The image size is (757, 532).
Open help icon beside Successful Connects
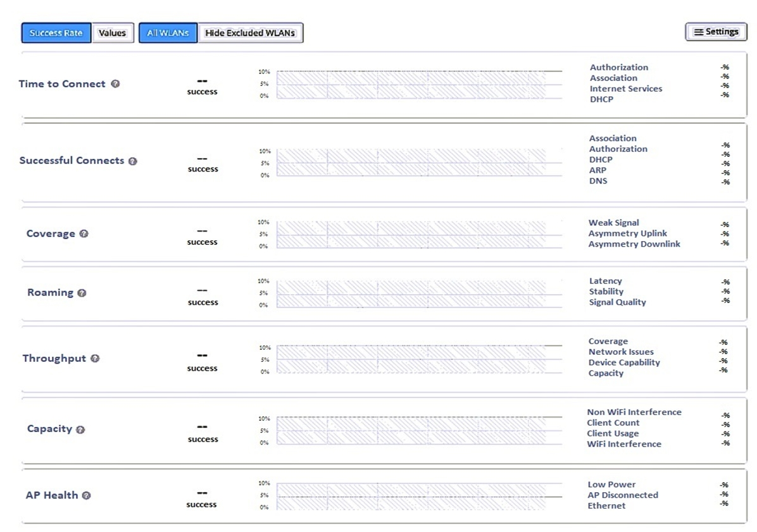click(x=133, y=161)
